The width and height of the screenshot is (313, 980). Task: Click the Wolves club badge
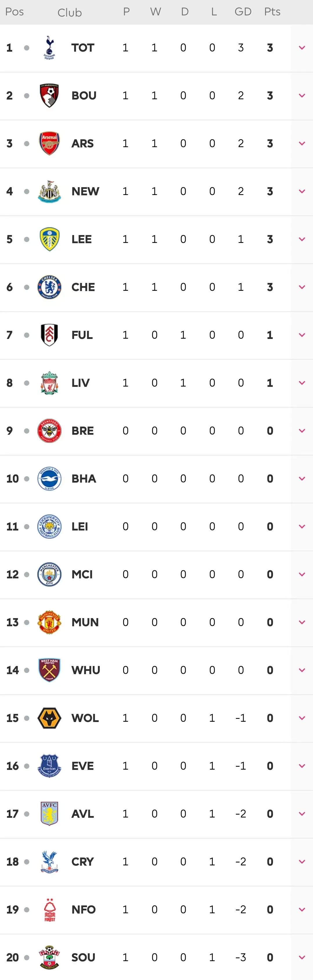49,718
